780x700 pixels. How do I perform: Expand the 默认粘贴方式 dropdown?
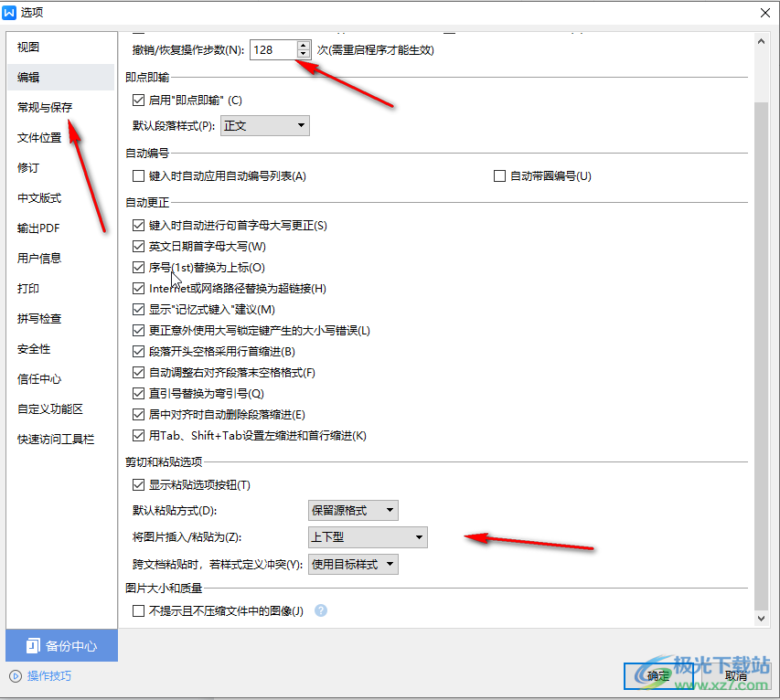[353, 510]
